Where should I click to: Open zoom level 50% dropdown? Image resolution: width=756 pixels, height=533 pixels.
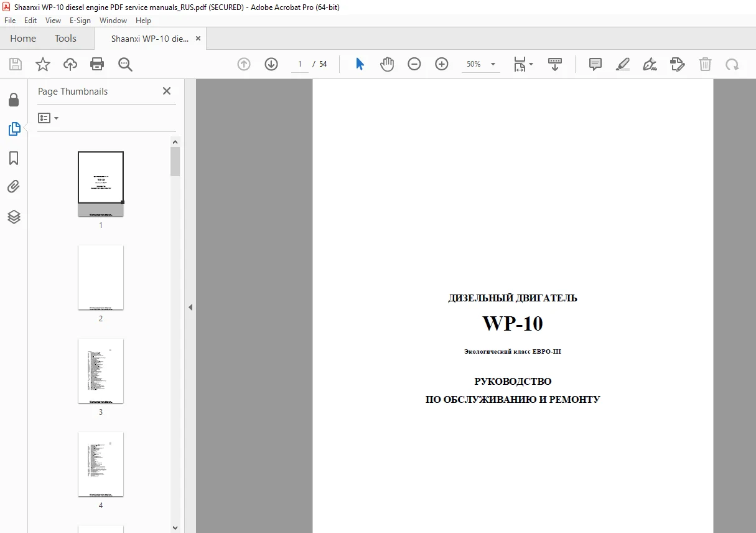pyautogui.click(x=480, y=64)
